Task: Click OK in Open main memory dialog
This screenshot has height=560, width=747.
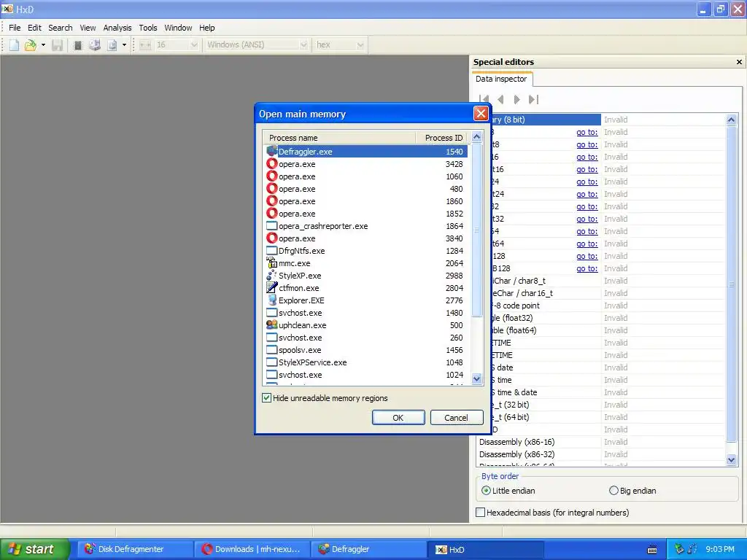Action: point(398,418)
